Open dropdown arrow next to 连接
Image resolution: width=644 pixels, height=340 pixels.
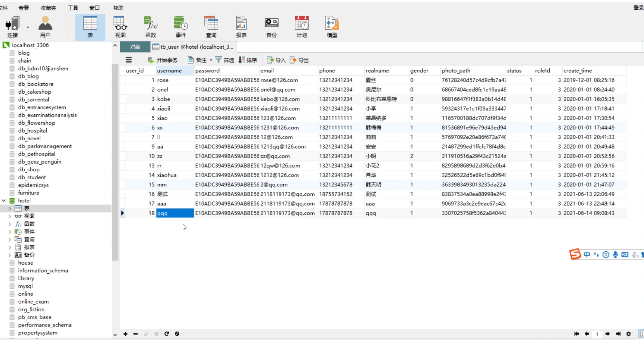(x=28, y=27)
